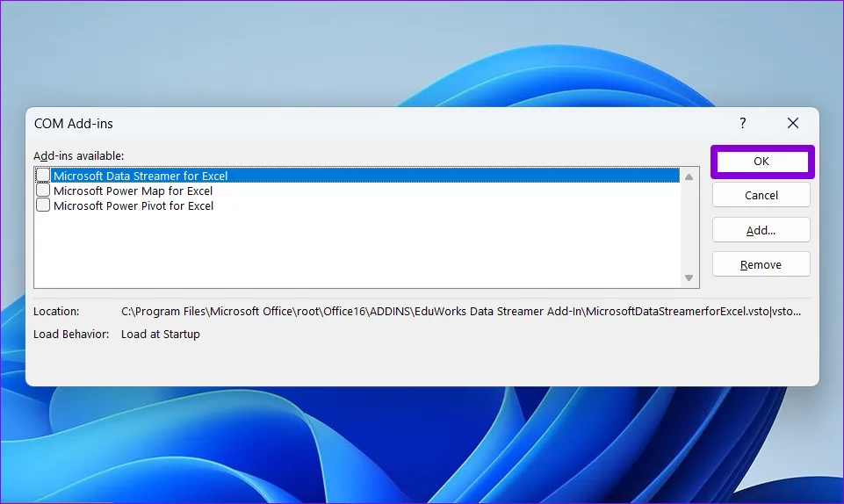Image resolution: width=844 pixels, height=504 pixels.
Task: Close the COM Add-ins dialog
Action: point(792,124)
